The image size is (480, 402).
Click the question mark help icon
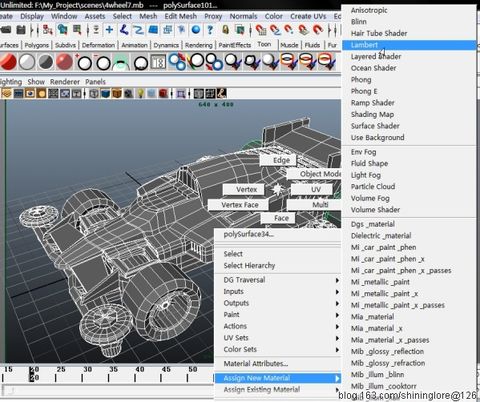pos(210,30)
